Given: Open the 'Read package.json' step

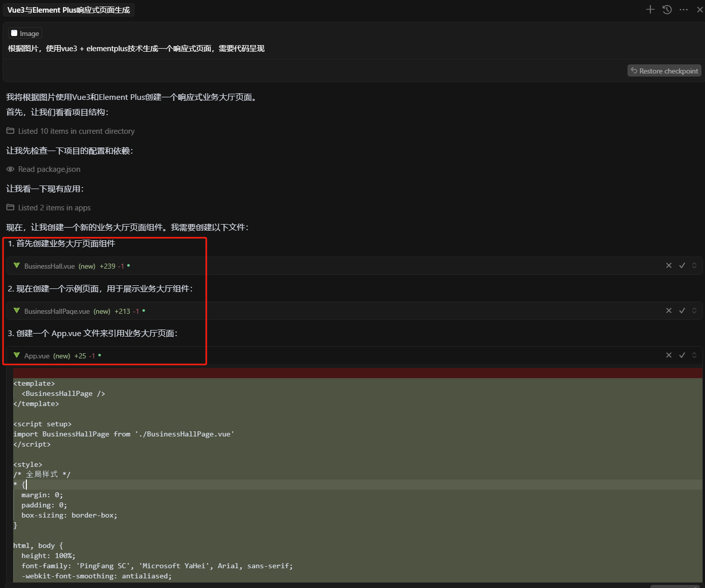Looking at the screenshot, I should tap(49, 169).
